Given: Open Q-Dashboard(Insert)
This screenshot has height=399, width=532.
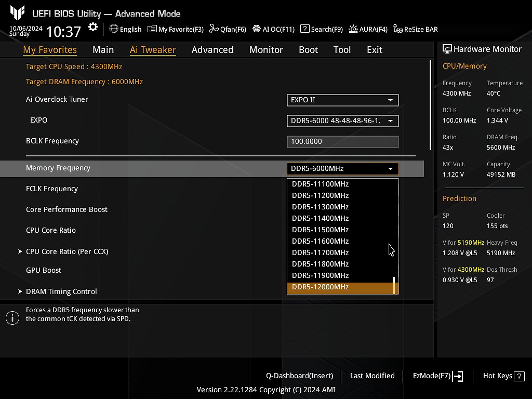Looking at the screenshot, I should point(299,376).
